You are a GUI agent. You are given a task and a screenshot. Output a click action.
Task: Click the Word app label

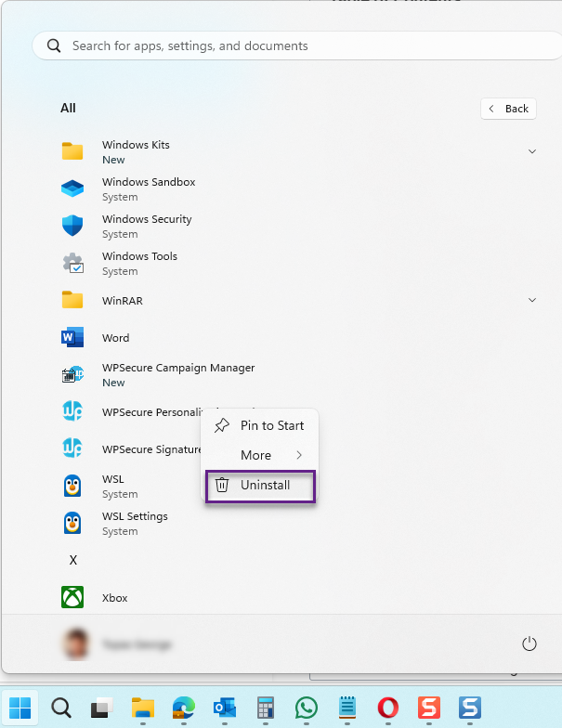coord(115,338)
